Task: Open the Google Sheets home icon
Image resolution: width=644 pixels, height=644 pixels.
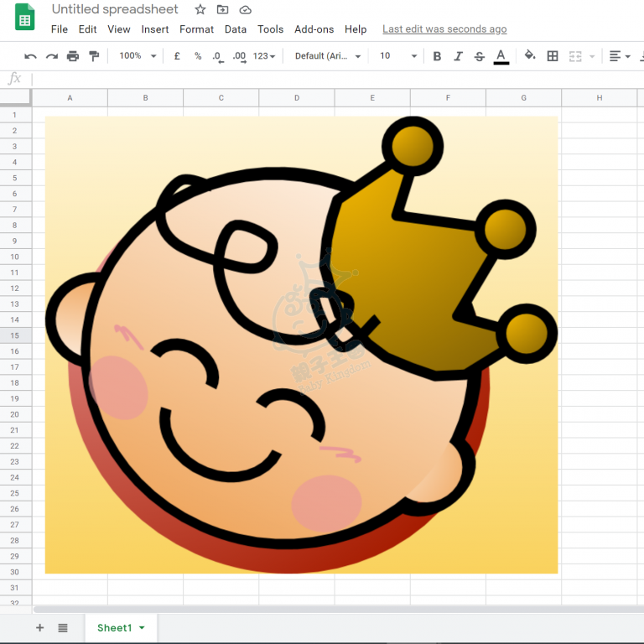Action: [x=25, y=18]
